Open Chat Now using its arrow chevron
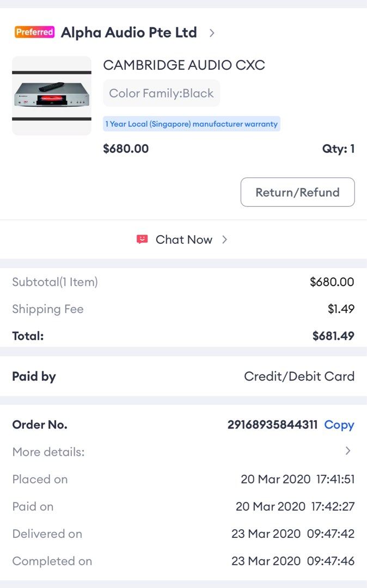 click(x=224, y=238)
